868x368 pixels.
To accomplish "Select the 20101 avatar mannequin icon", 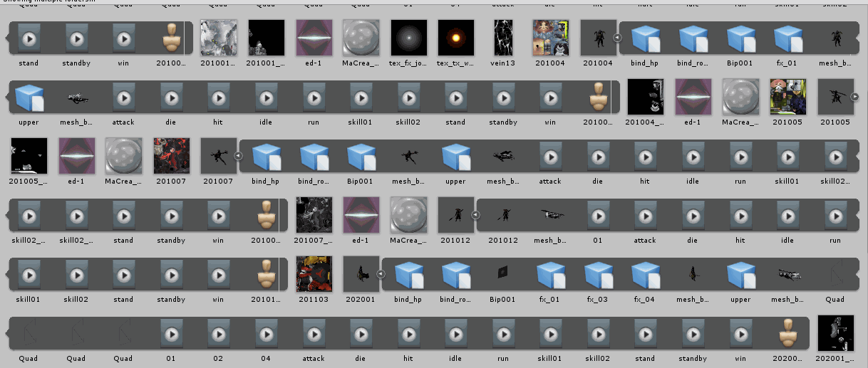I will tap(266, 274).
